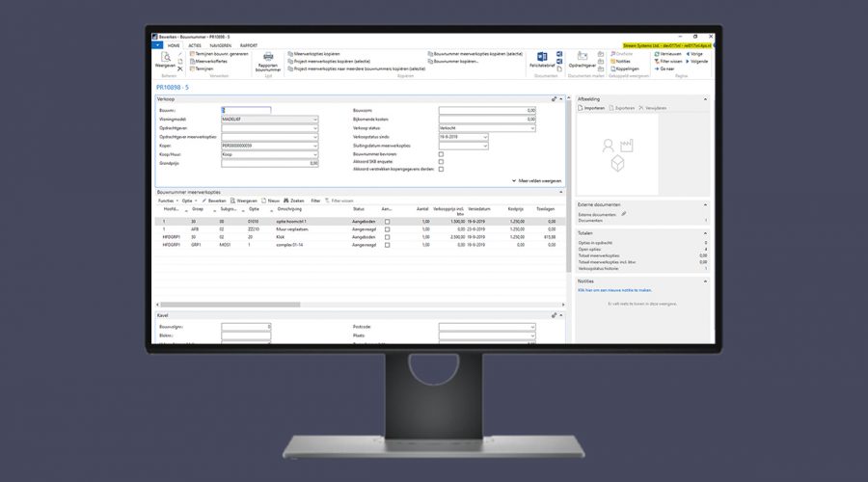Open Functies menu in meerwerkopties toolbar
Viewport: 868px width, 482px height.
tap(168, 201)
